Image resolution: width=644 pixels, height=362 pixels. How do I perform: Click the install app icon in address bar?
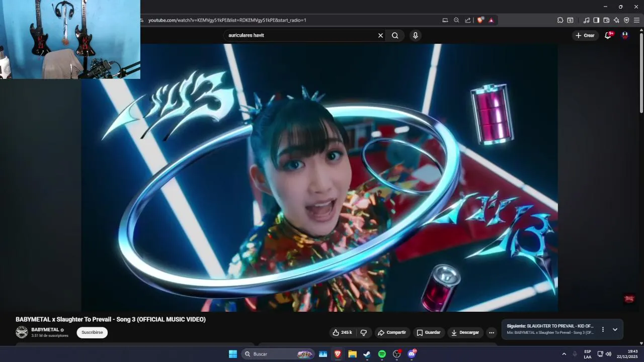tap(445, 20)
